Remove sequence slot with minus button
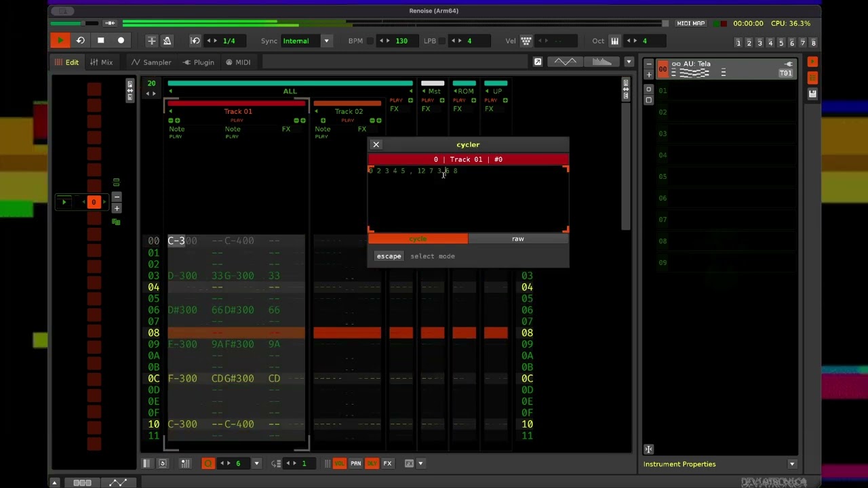 [x=117, y=197]
